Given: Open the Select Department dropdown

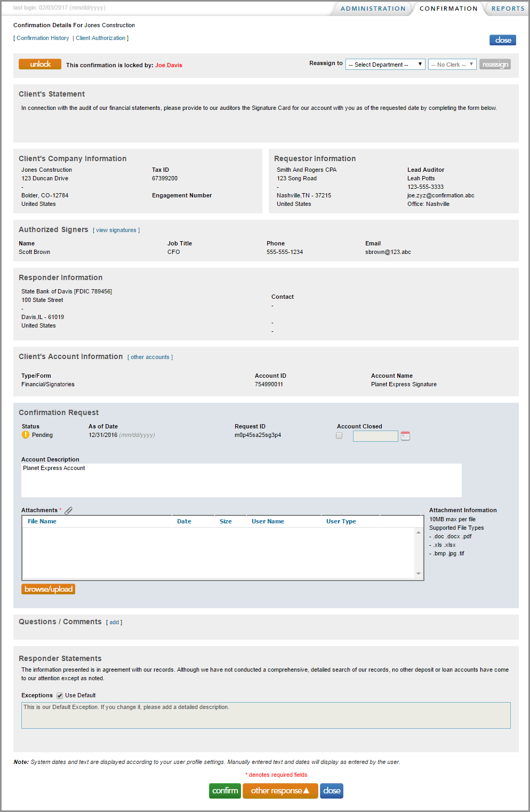Looking at the screenshot, I should [x=385, y=64].
